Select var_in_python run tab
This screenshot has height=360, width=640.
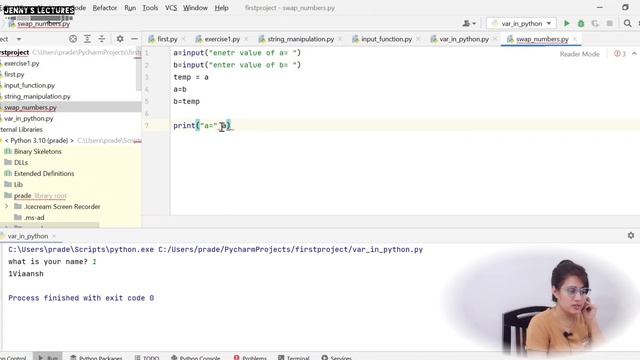[x=27, y=236]
